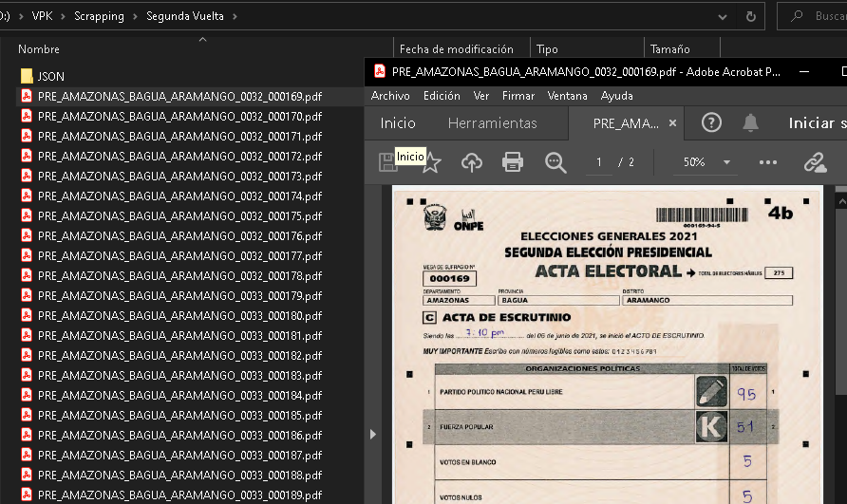Close the PRE_AMA... document tab
Image resolution: width=847 pixels, height=504 pixels.
point(673,123)
